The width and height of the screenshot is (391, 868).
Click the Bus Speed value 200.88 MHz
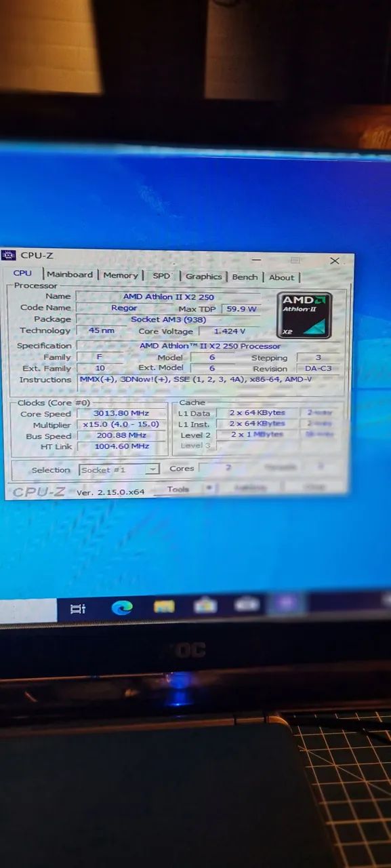[x=121, y=435]
